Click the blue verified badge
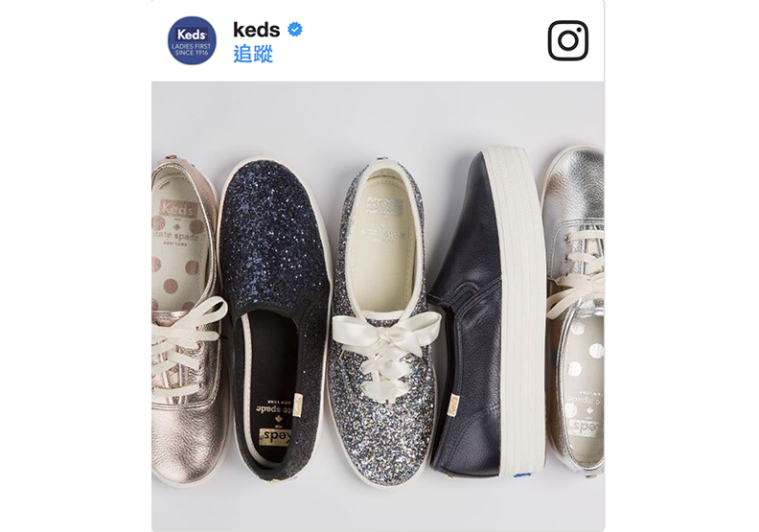 tap(295, 30)
